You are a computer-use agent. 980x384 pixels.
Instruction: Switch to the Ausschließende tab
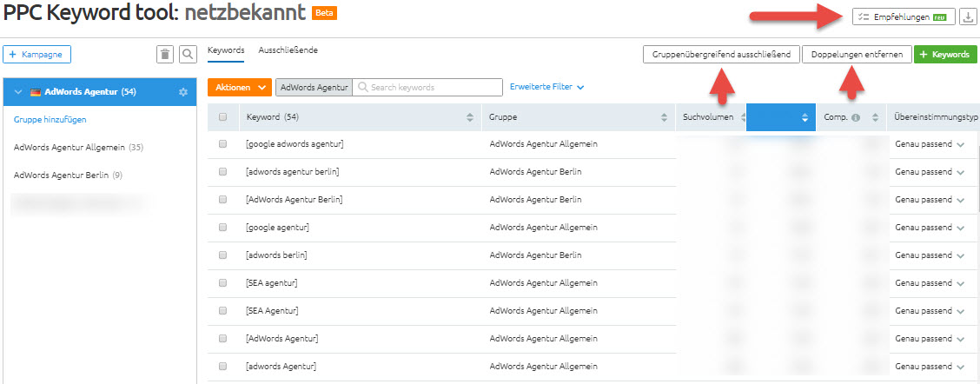288,50
